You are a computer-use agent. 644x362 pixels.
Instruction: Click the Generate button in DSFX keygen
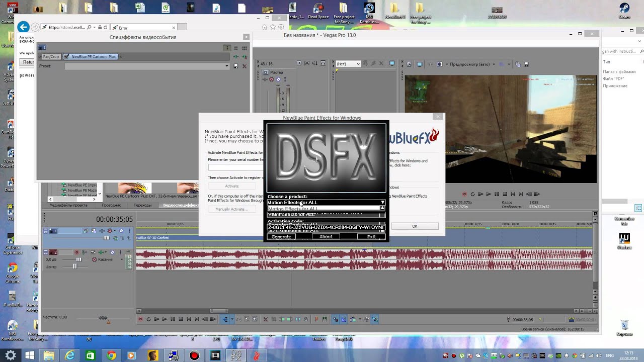pyautogui.click(x=281, y=237)
